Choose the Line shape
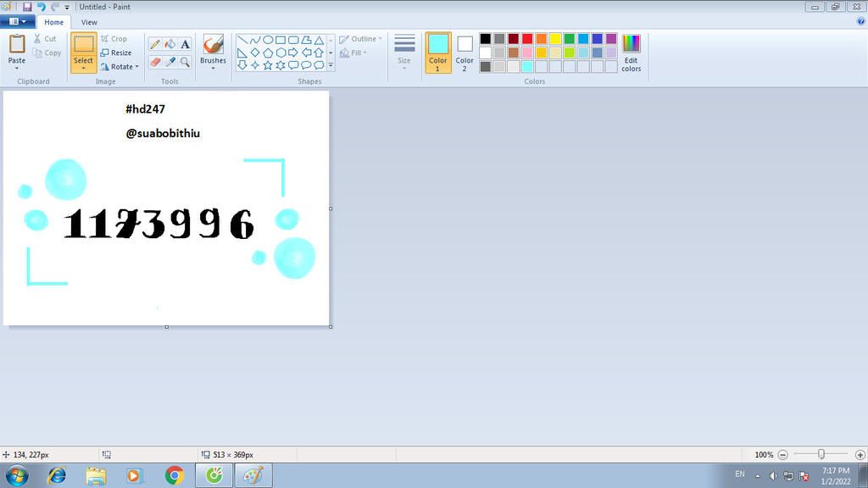The height and width of the screenshot is (488, 868). (x=242, y=40)
